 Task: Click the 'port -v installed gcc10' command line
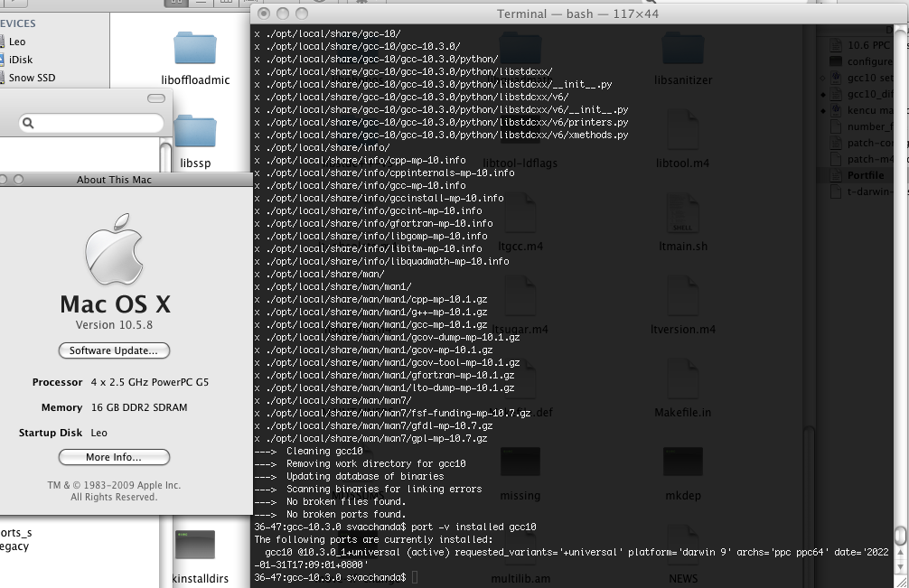tap(473, 527)
